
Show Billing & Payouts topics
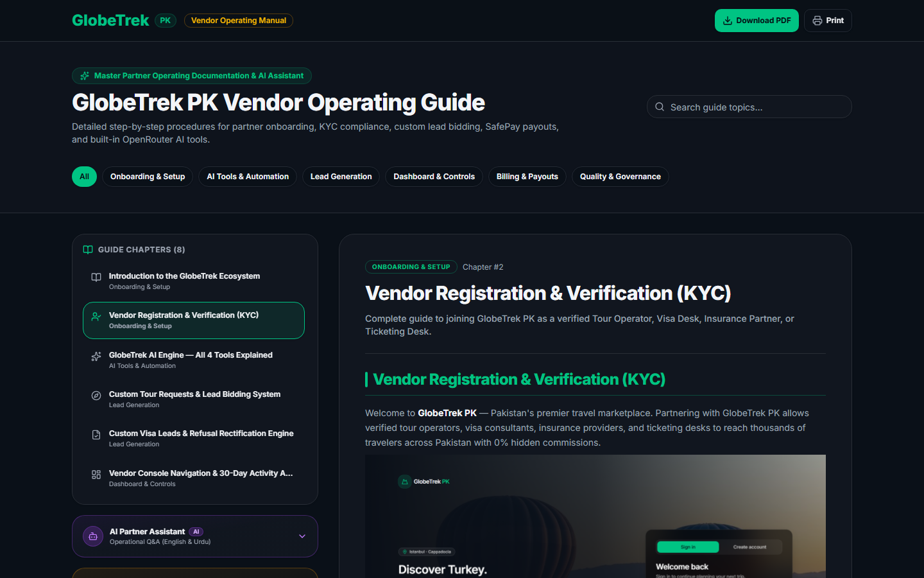(527, 177)
